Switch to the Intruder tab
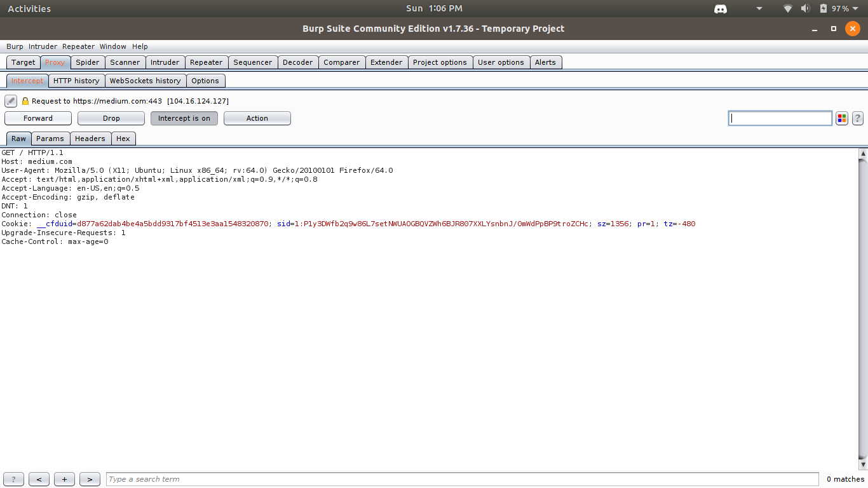The image size is (868, 488). tap(165, 62)
